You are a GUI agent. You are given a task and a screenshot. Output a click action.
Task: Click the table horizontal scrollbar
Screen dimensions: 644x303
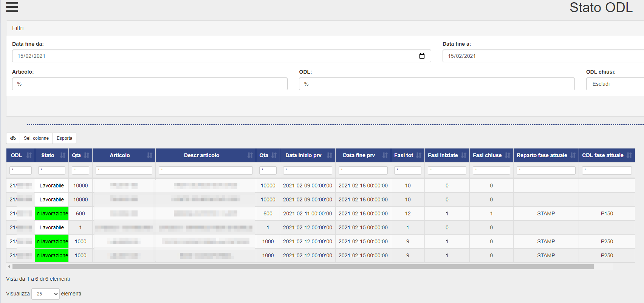(303, 267)
